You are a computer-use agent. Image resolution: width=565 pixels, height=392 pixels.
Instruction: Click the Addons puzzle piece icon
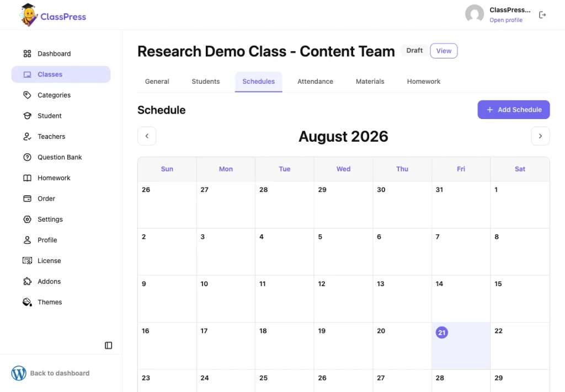[28, 282]
